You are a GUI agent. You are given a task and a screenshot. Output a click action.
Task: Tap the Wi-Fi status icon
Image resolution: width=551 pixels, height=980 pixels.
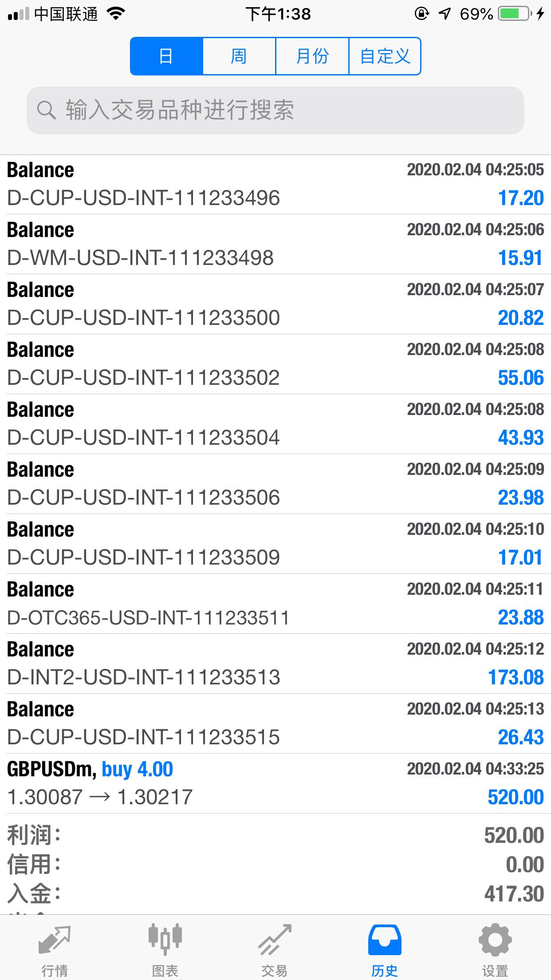(x=116, y=14)
